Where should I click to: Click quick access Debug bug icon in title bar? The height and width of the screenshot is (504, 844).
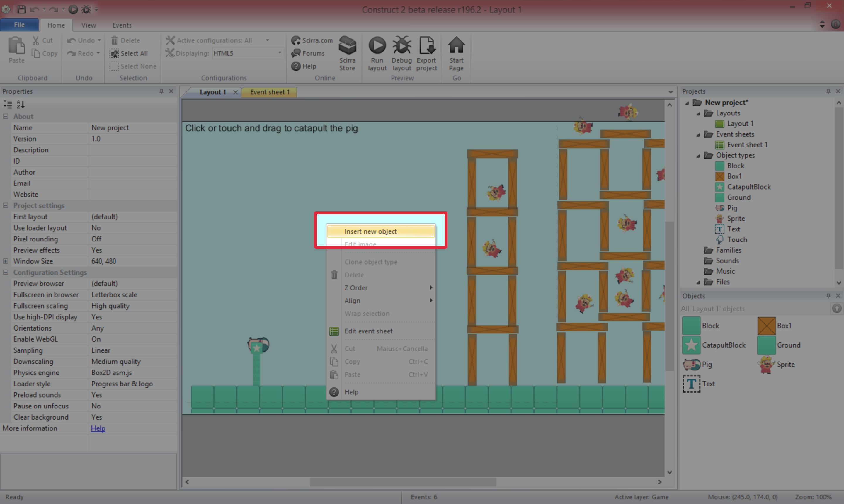(86, 9)
